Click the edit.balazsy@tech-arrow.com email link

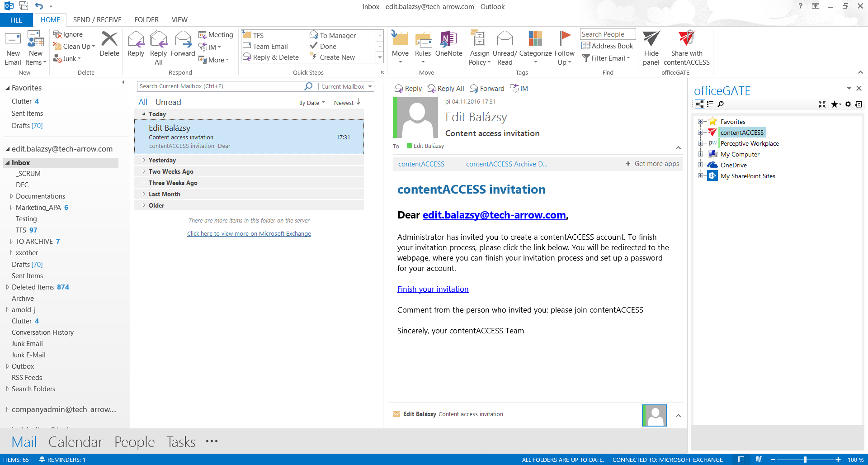tap(494, 215)
